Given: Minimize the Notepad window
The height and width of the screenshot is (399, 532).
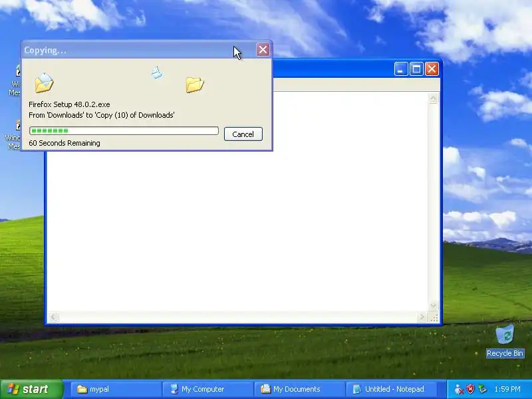Looking at the screenshot, I should tap(401, 69).
